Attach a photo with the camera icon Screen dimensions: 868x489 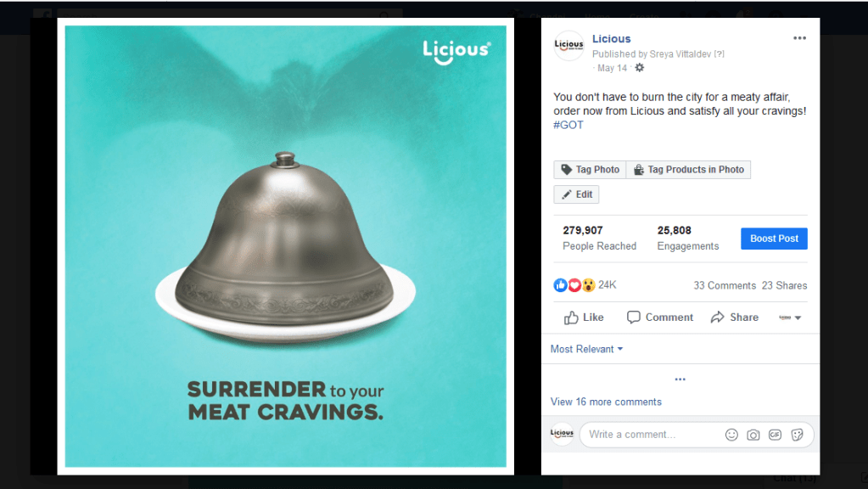(753, 435)
